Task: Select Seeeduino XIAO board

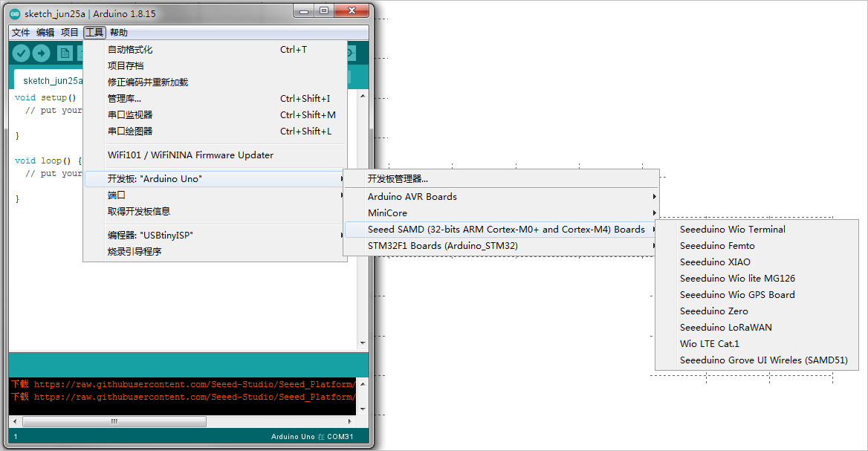Action: coord(757,262)
